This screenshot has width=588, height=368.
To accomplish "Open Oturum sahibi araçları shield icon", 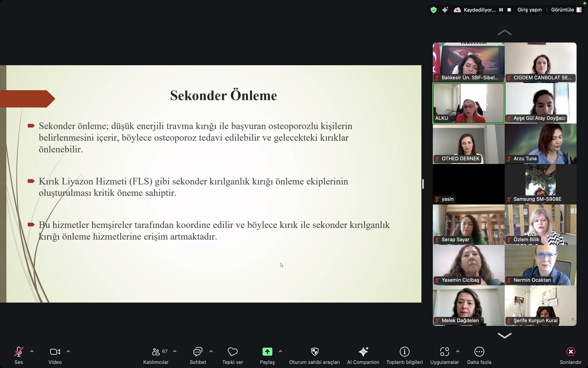I will pyautogui.click(x=315, y=352).
